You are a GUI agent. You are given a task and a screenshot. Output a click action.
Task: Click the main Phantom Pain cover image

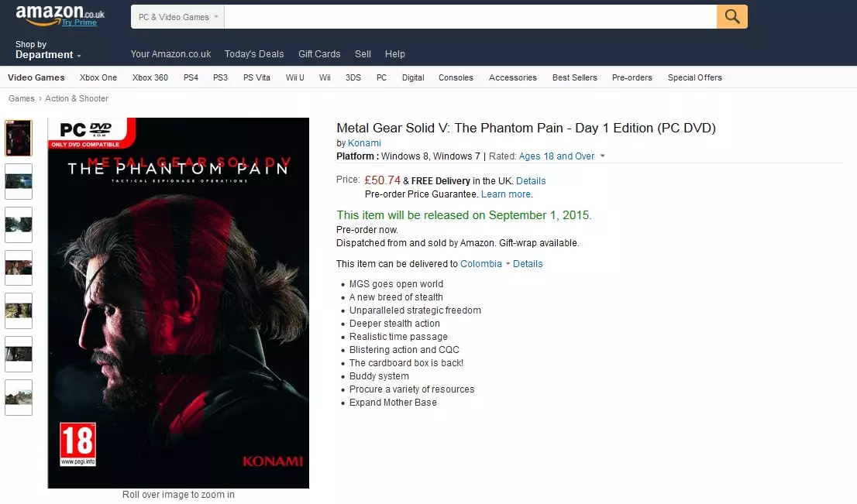coord(178,303)
